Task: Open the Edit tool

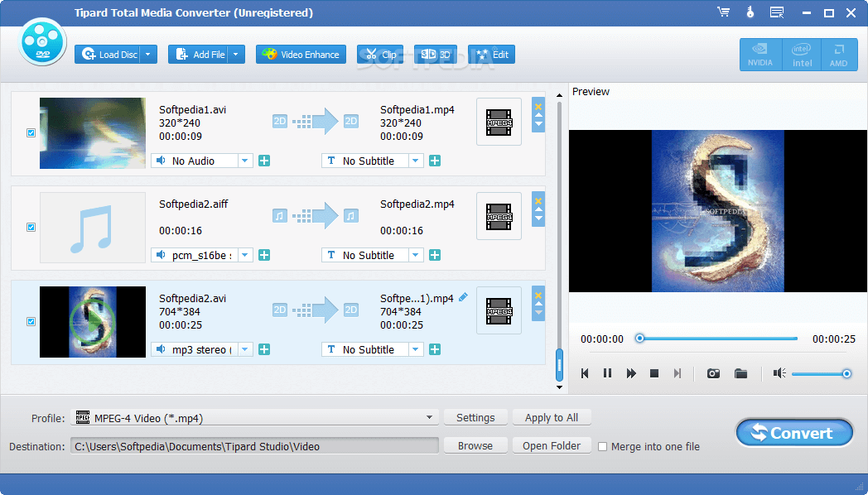Action: click(491, 54)
